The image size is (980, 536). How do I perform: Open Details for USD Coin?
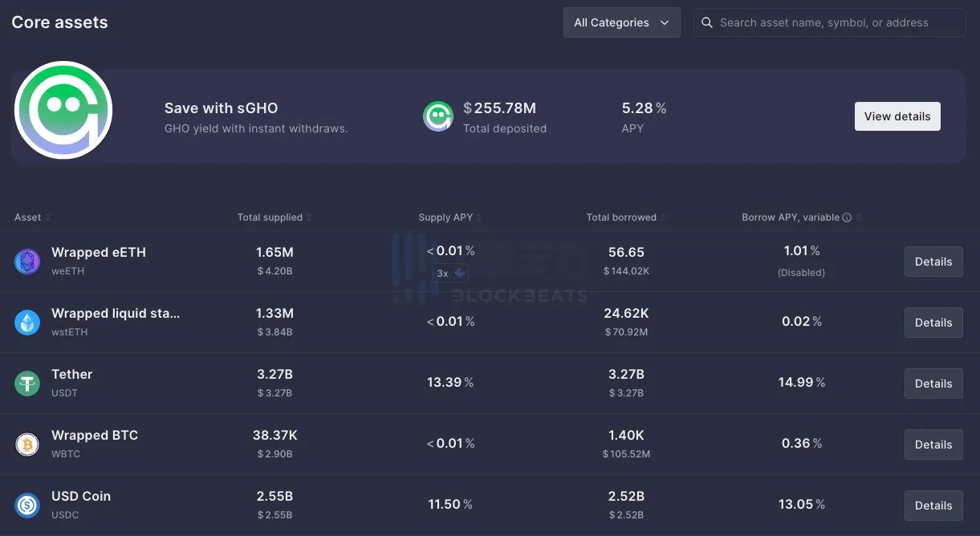coord(933,506)
